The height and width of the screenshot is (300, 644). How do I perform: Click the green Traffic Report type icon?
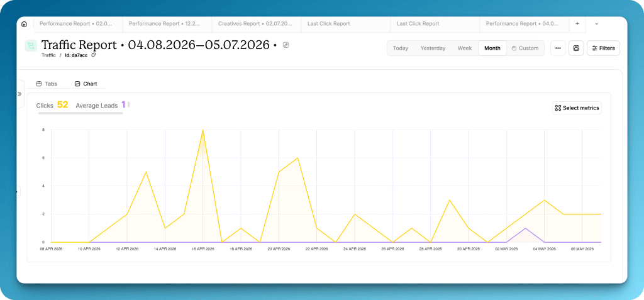pos(31,46)
